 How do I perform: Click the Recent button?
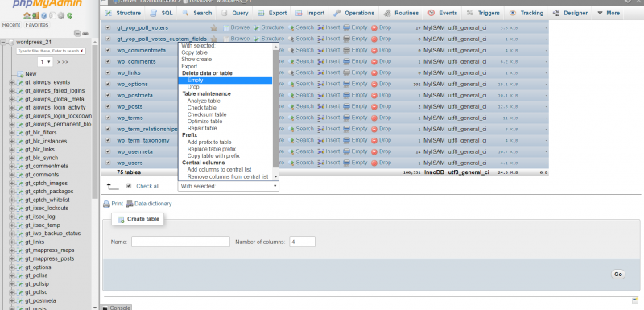coord(11,25)
